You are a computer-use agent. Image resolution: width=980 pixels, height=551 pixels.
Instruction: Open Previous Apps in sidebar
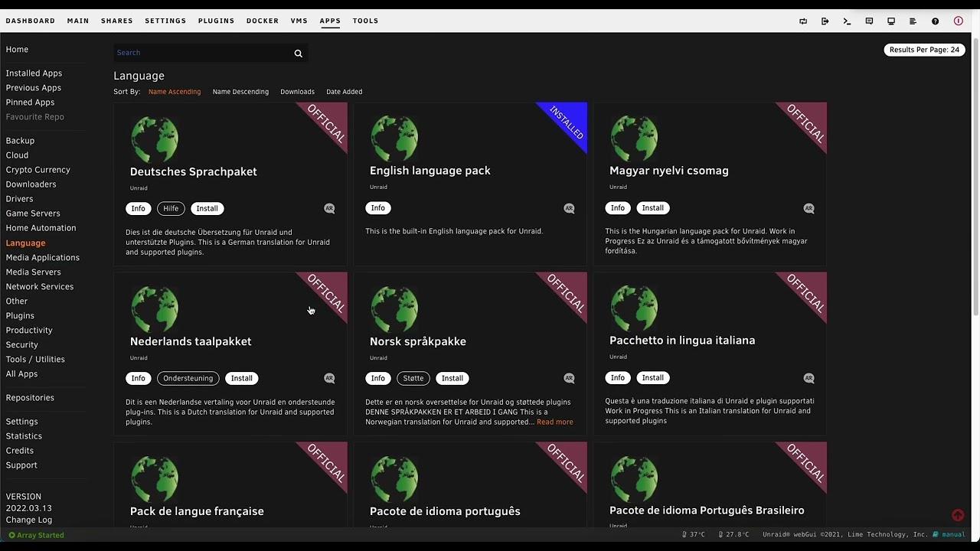(34, 88)
